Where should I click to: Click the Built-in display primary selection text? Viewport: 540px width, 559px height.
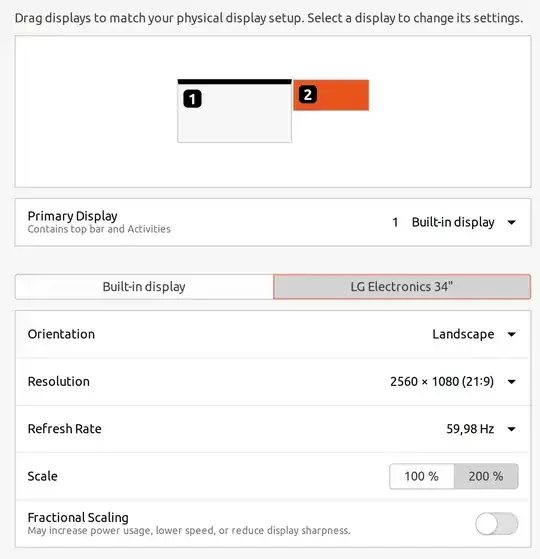click(453, 222)
